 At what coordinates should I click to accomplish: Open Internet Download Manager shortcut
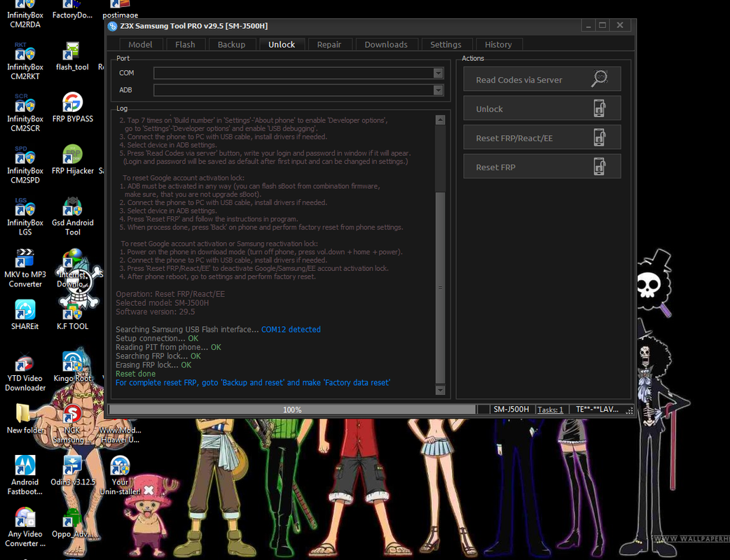click(73, 269)
